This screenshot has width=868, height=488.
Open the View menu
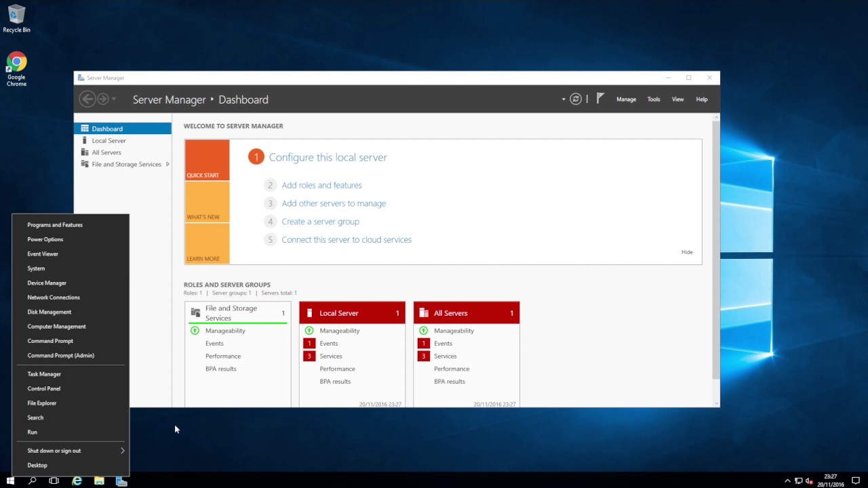click(x=677, y=99)
